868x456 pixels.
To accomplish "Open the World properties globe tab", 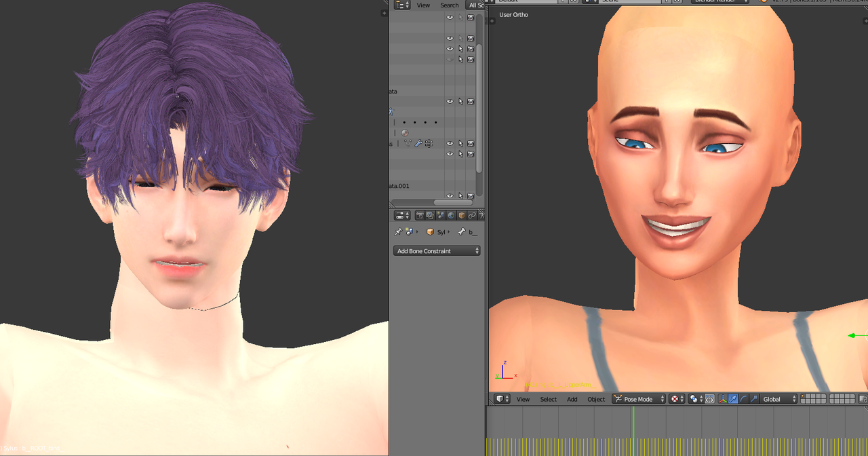I will tap(451, 215).
